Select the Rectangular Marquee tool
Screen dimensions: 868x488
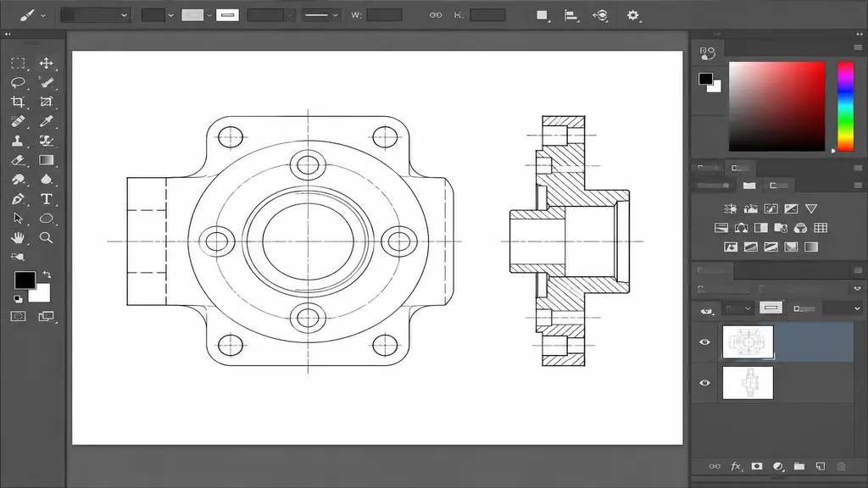click(x=18, y=64)
